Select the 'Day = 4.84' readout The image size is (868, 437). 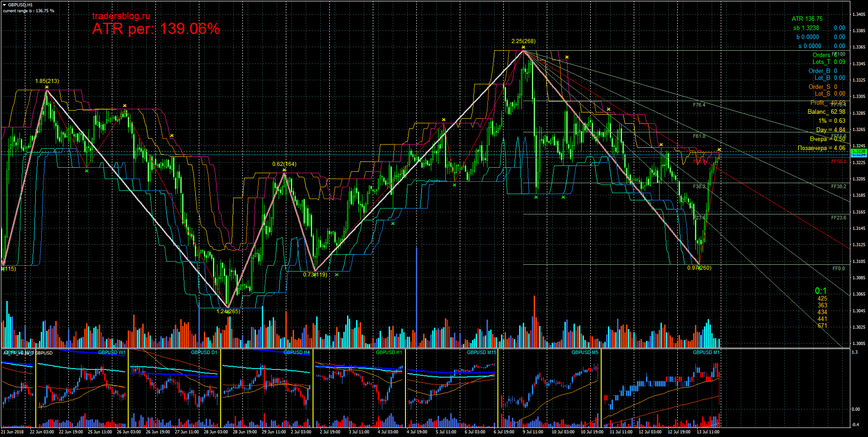coord(831,130)
